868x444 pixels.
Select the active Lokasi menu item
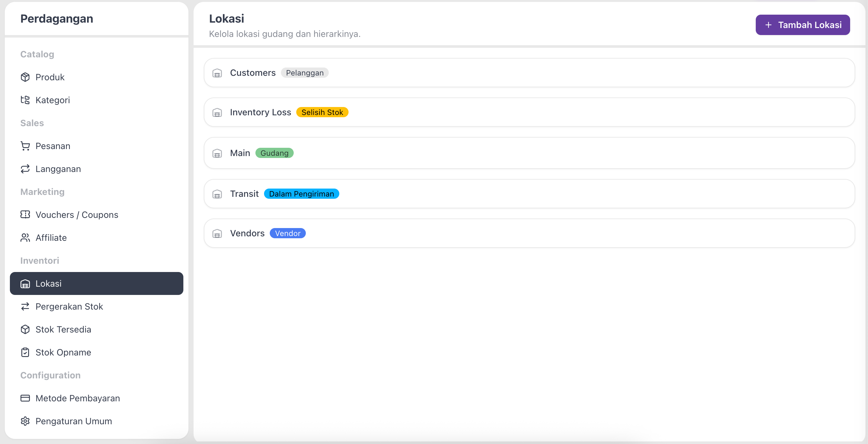click(x=97, y=283)
